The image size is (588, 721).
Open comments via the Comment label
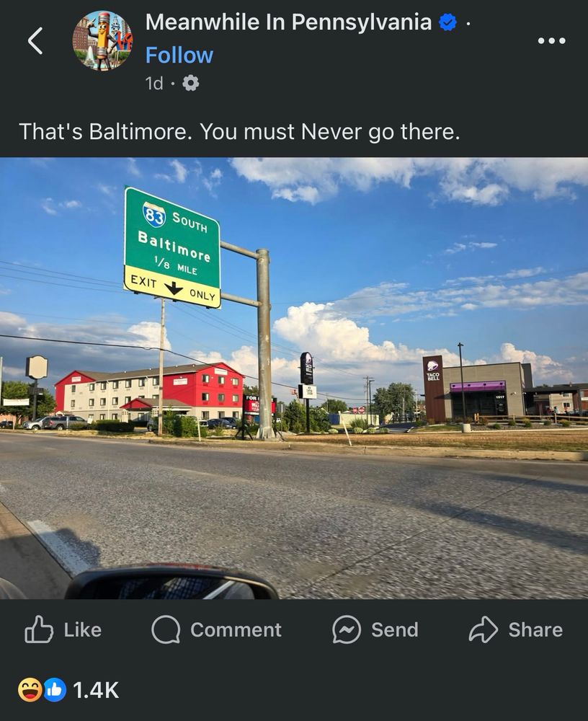pos(236,630)
